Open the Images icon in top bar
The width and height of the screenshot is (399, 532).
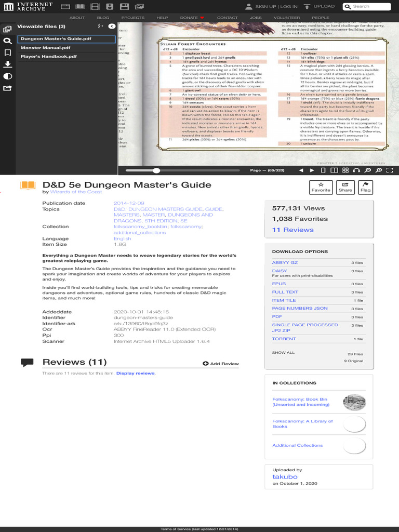tap(139, 6)
